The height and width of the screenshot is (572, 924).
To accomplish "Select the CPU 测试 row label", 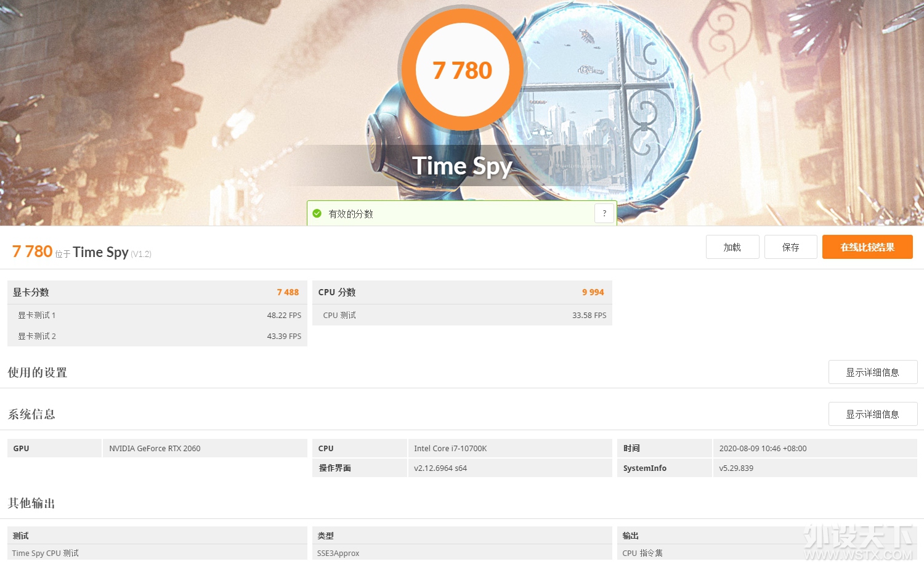I will pos(339,315).
